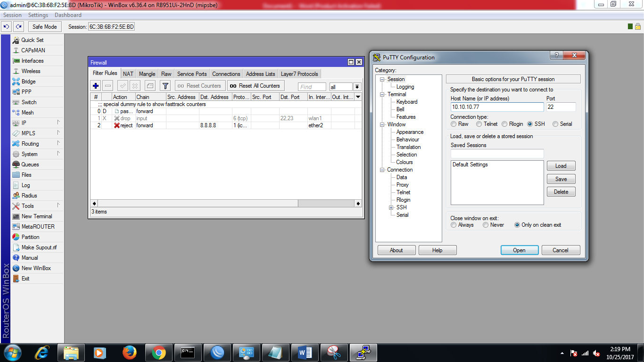Click Reset All Counters
Viewport: 644px width, 362px height.
point(256,85)
